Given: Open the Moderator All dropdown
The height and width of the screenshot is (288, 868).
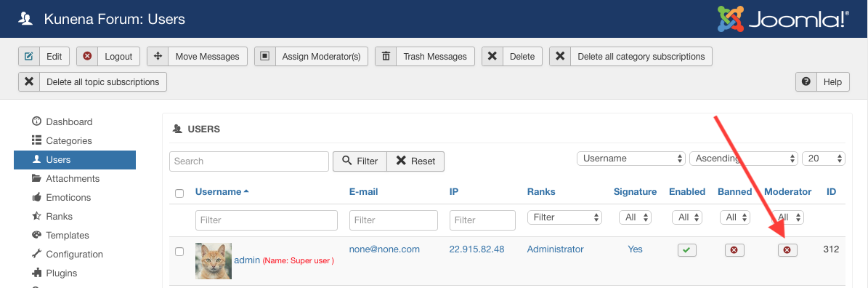Looking at the screenshot, I should [x=787, y=217].
